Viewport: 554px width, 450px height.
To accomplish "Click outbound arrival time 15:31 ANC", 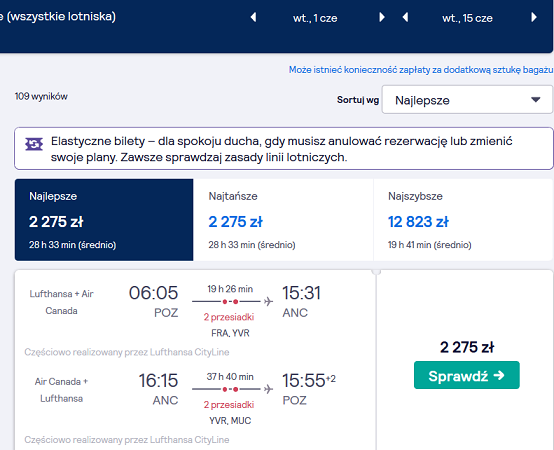I will pos(301,302).
